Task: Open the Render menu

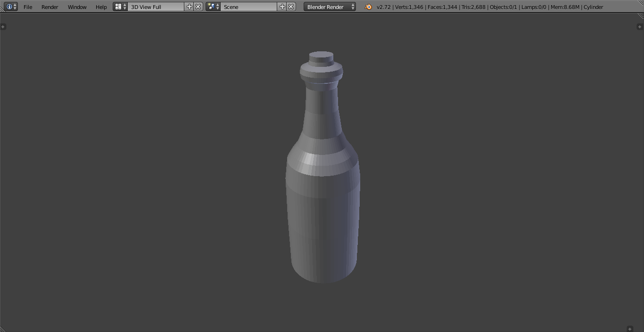Action: 50,7
